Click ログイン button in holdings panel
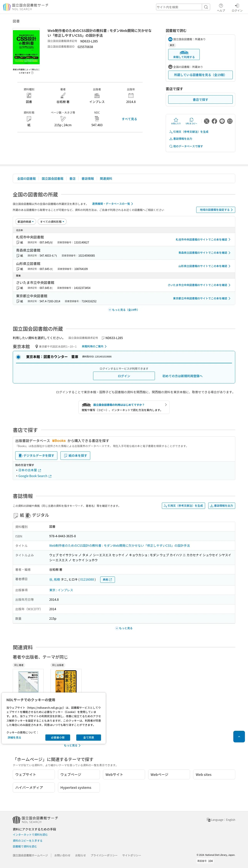 (124, 376)
